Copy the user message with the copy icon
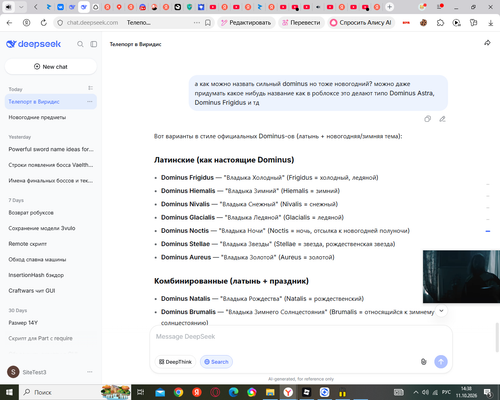Viewport: 500px width, 400px height. [x=427, y=119]
